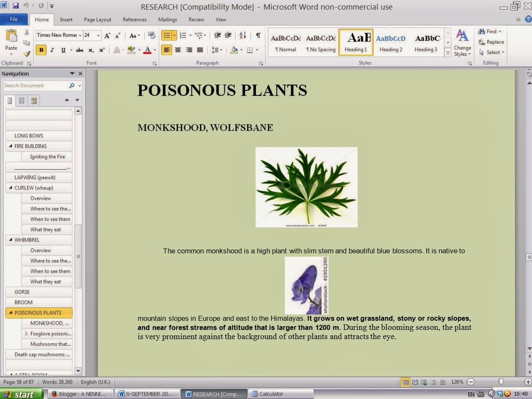Collapse the FIRE BUILDING heading
Image resolution: width=532 pixels, height=399 pixels.
(11, 146)
